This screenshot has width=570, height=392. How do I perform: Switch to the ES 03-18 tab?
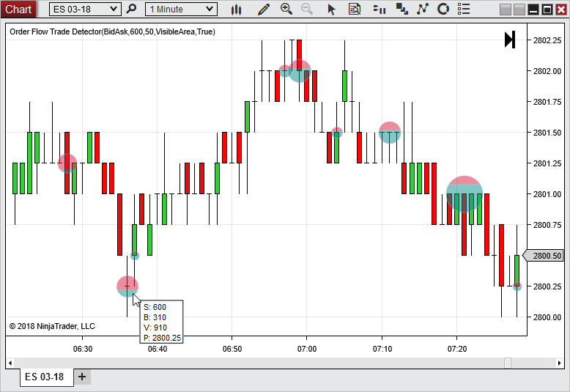[x=44, y=377]
